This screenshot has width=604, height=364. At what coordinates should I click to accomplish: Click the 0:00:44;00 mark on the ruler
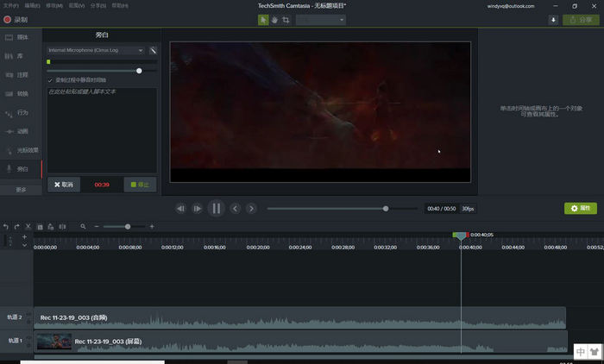coord(513,248)
